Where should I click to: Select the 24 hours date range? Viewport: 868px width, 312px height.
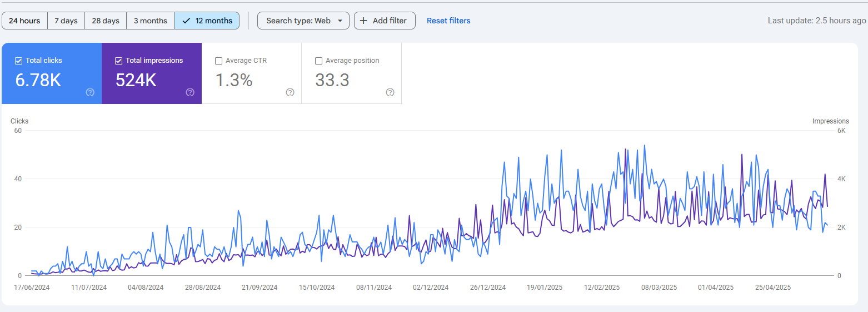click(x=24, y=21)
